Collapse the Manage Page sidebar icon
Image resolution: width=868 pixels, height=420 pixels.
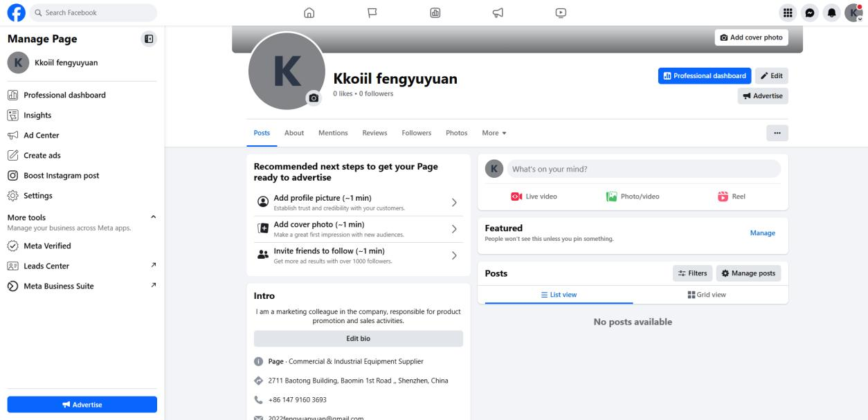pyautogui.click(x=149, y=39)
